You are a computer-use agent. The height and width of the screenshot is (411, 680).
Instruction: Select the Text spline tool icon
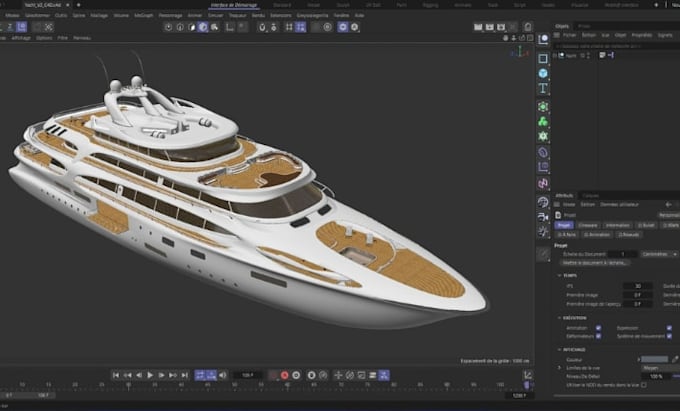[x=543, y=88]
